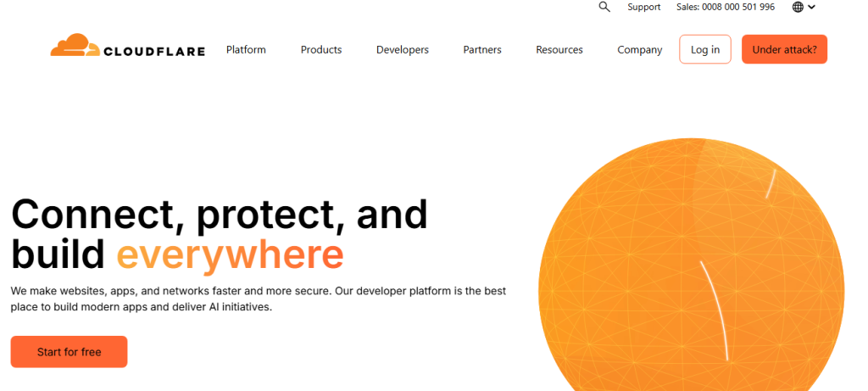Open the Resources menu
Image resolution: width=868 pixels, height=391 pixels.
pyautogui.click(x=559, y=50)
